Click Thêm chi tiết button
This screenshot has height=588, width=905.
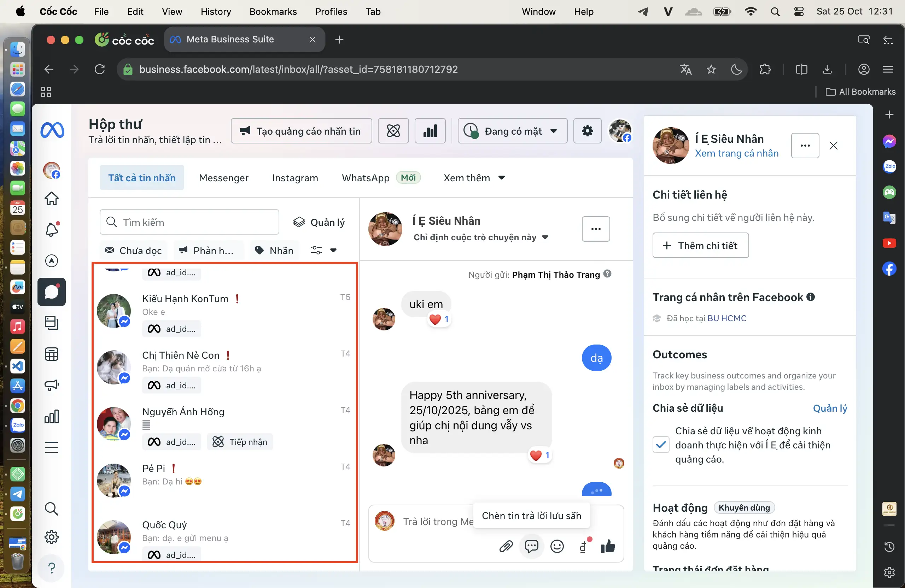700,246
